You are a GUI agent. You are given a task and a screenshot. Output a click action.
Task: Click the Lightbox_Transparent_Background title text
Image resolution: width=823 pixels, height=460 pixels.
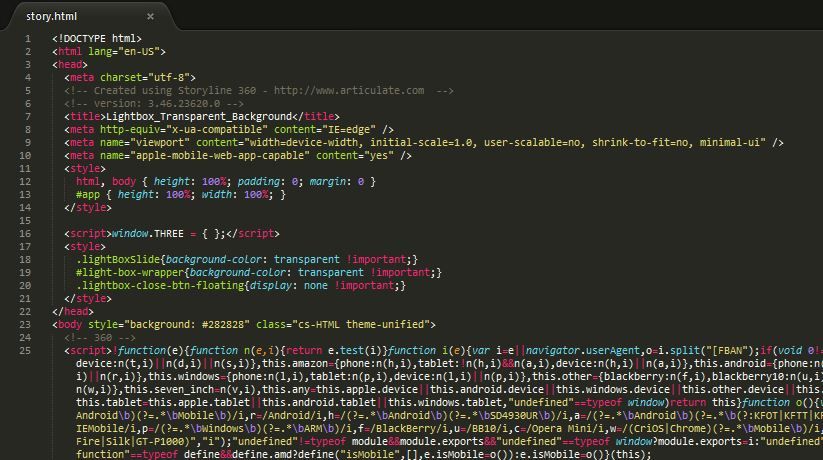(x=199, y=117)
